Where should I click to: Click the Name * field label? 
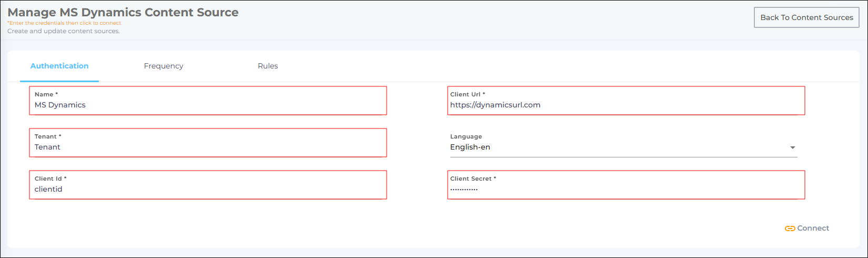tap(46, 94)
